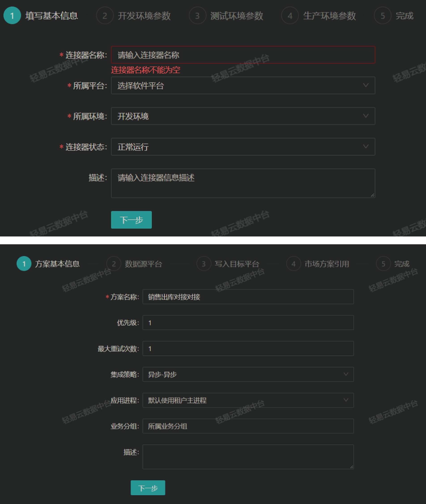Screen dimensions: 426x504
Task: Click the 最大重试次数 retry count input
Action: click(248, 348)
